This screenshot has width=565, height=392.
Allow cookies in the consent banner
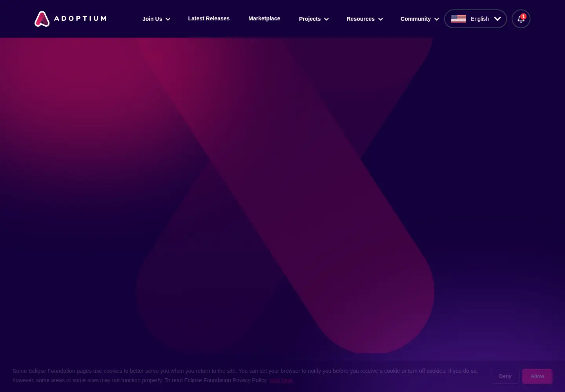pos(537,376)
